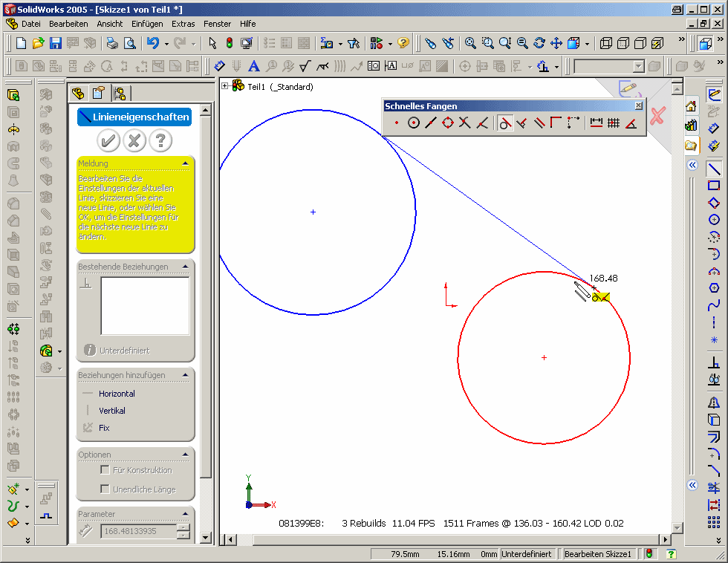Activate the tangent snap in Schnelles Fangen
Image resolution: width=728 pixels, height=563 pixels.
504,123
